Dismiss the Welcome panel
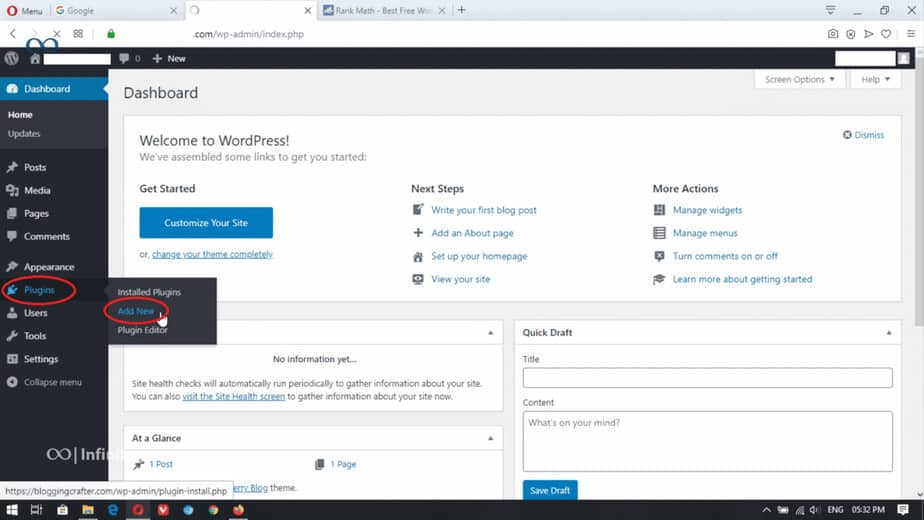This screenshot has width=924, height=520. (x=863, y=135)
